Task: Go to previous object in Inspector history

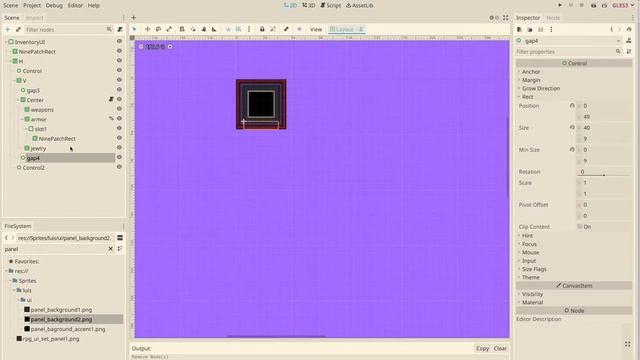Action: click(611, 29)
